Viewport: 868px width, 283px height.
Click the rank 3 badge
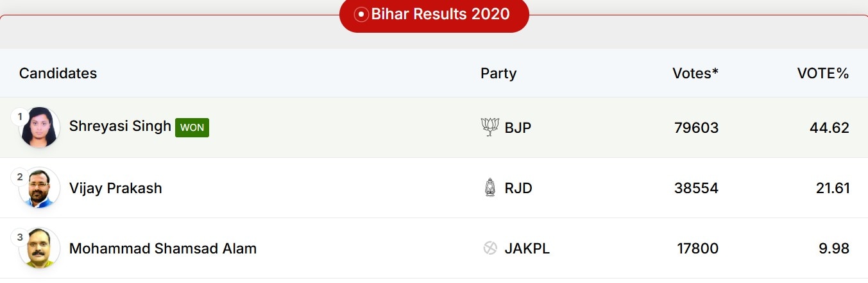pos(20,237)
